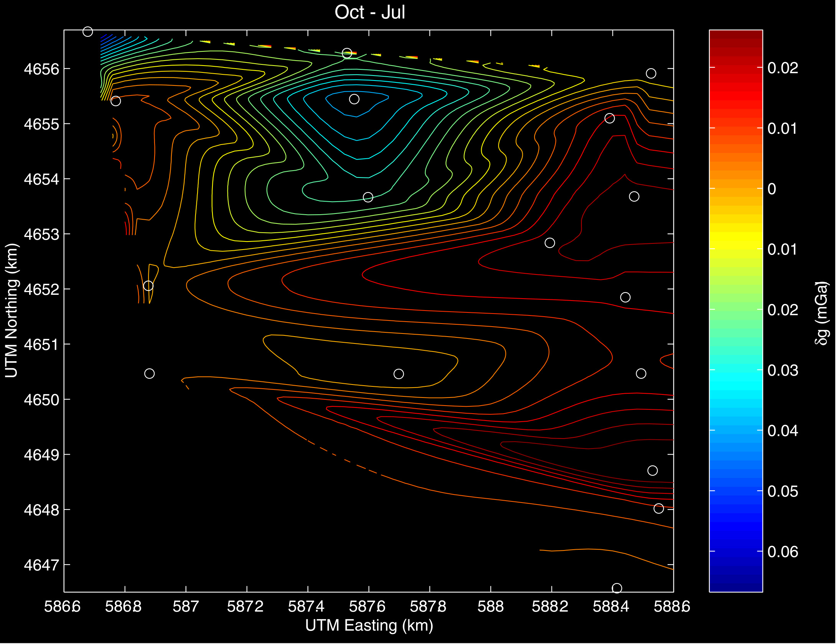
Task: Click the uppermost station circle on the right side
Action: coord(651,73)
